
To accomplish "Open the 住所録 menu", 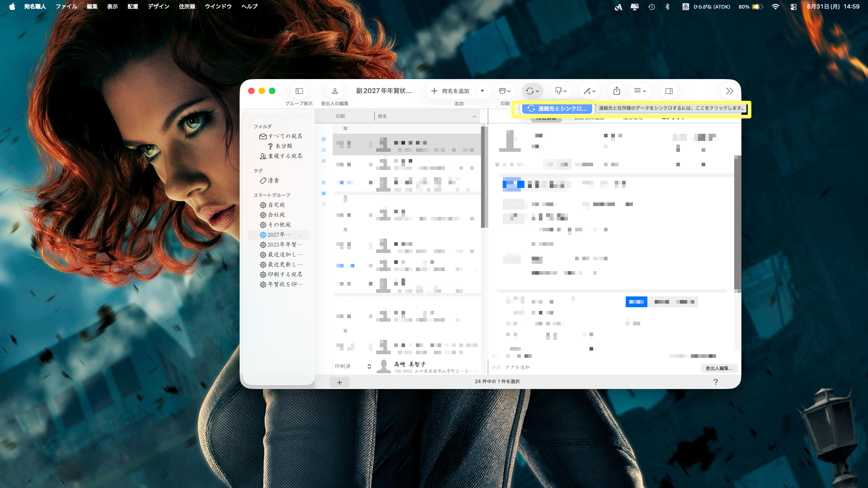I will [187, 7].
